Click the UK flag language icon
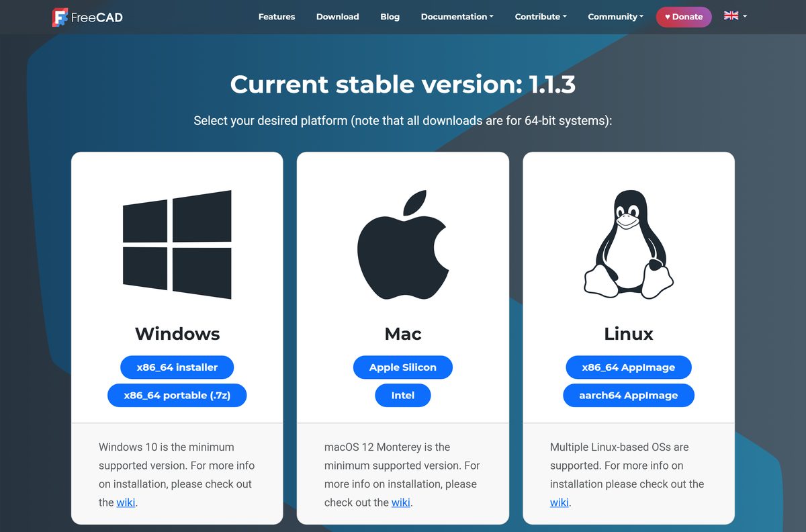Viewport: 806px width, 532px height. (731, 15)
